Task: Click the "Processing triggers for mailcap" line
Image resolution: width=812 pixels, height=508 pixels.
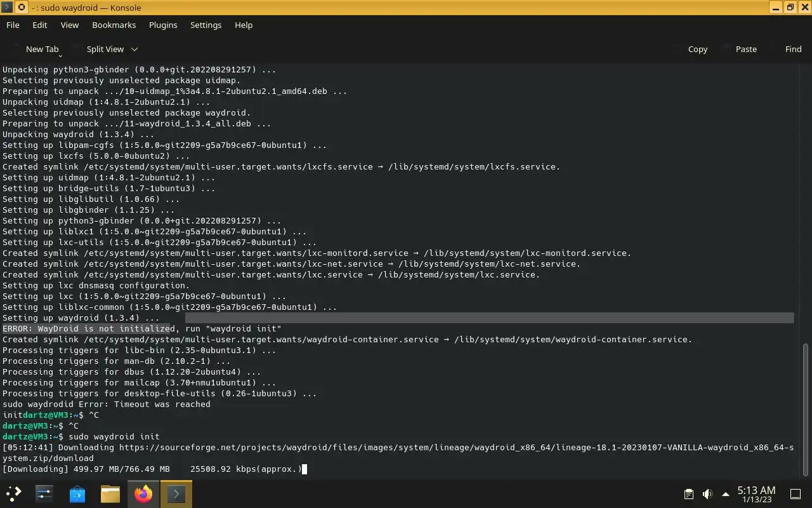Action: click(x=140, y=382)
